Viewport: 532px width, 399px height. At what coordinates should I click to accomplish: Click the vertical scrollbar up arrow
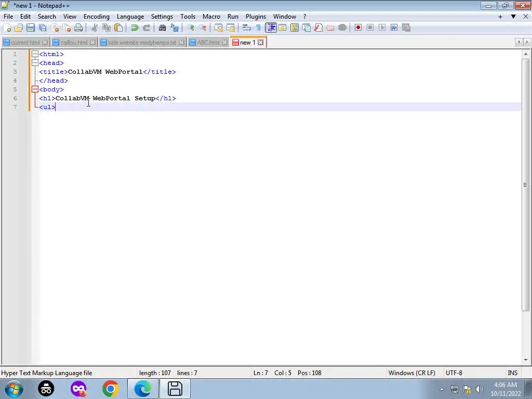tap(526, 54)
